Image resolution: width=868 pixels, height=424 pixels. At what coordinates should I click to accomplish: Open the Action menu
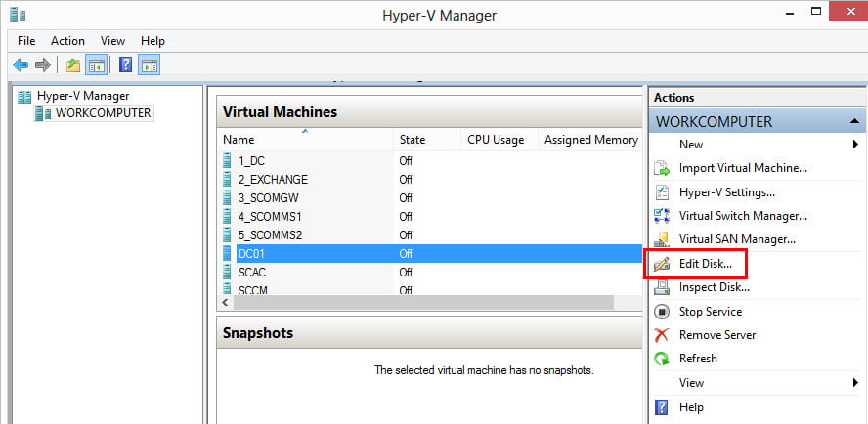click(67, 41)
